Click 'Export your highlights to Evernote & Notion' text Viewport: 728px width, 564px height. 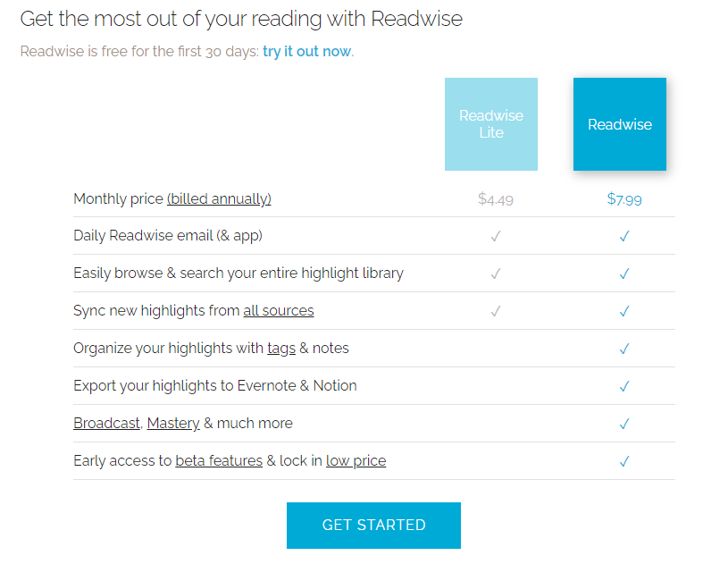tap(215, 385)
